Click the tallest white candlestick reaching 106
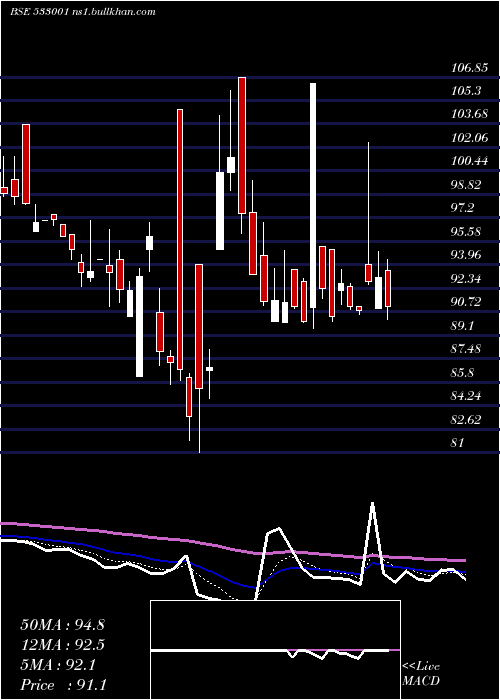 coord(313,195)
